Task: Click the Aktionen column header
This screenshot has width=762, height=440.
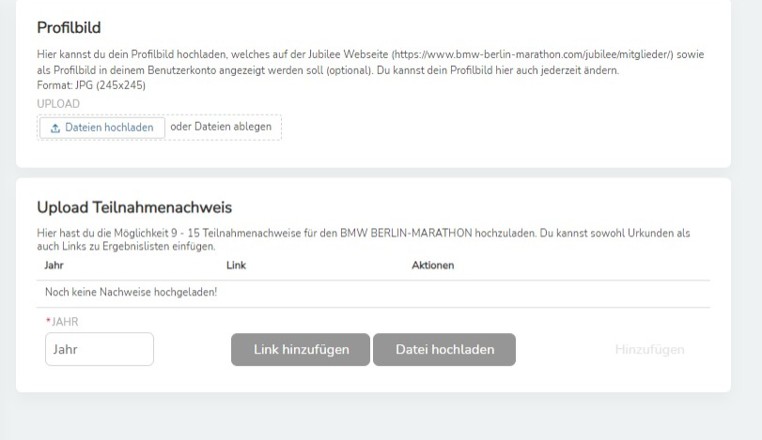Action: tap(433, 265)
